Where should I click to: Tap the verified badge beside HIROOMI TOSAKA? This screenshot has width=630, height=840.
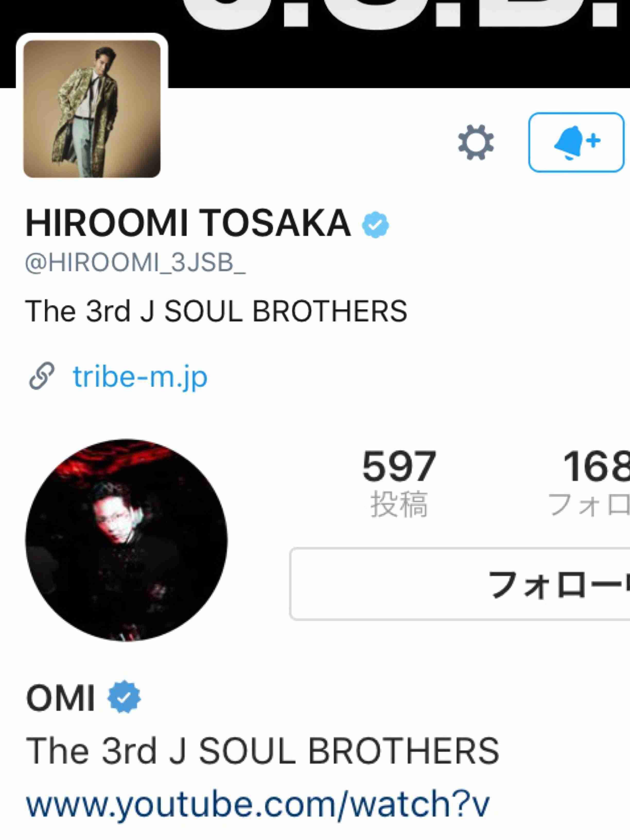point(375,224)
